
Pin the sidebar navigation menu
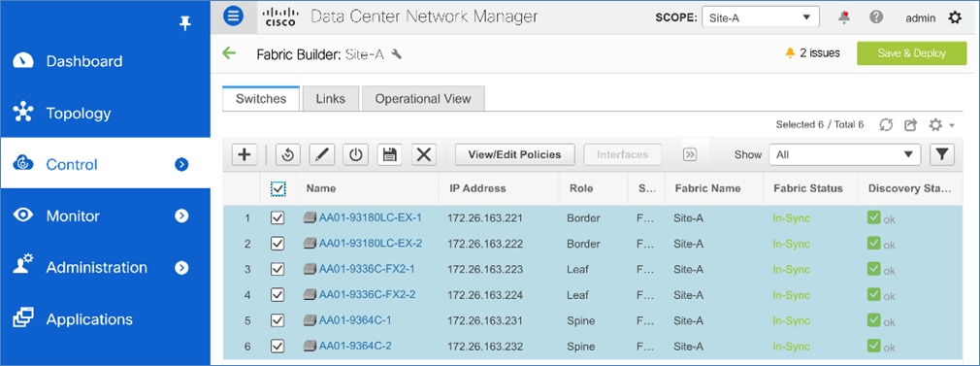[184, 23]
